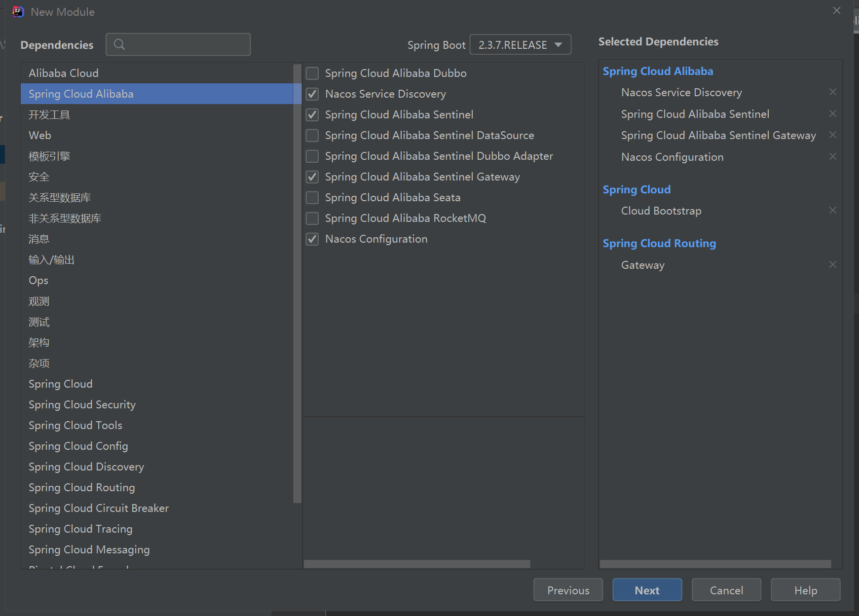Select 开发工具 category
The image size is (859, 616).
pos(157,114)
